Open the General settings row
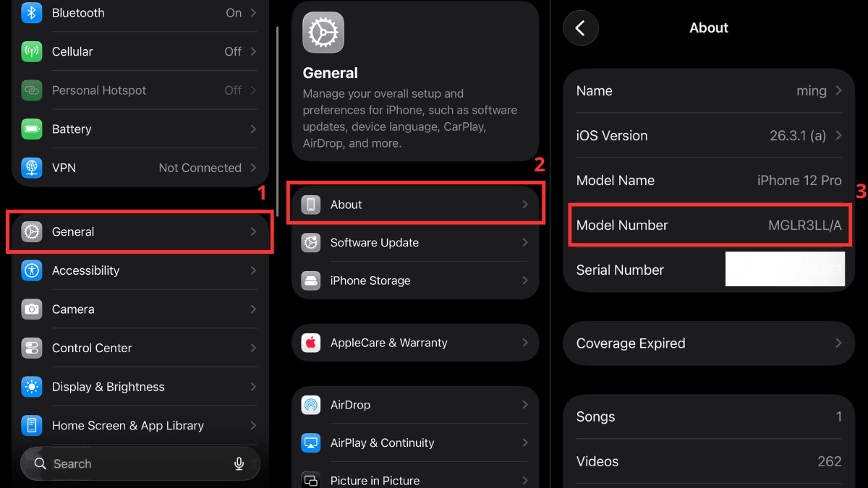Screen dimensions: 868x488 (x=140, y=231)
